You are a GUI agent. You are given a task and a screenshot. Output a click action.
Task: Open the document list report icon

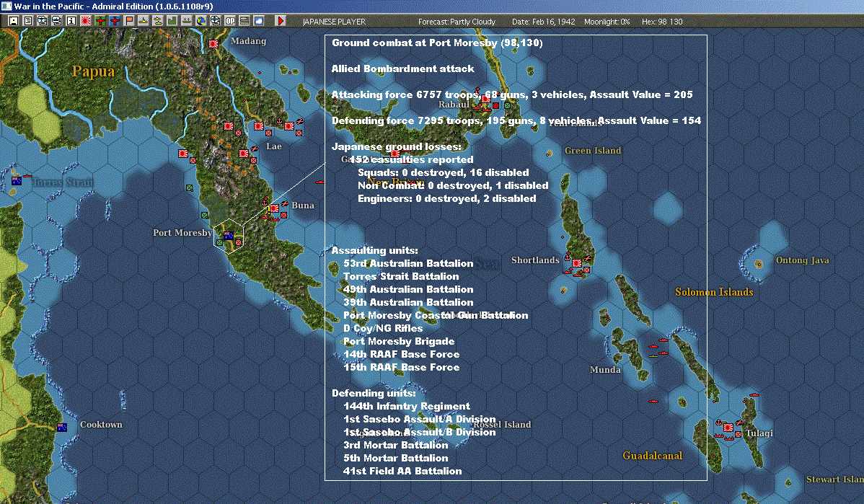coord(27,21)
